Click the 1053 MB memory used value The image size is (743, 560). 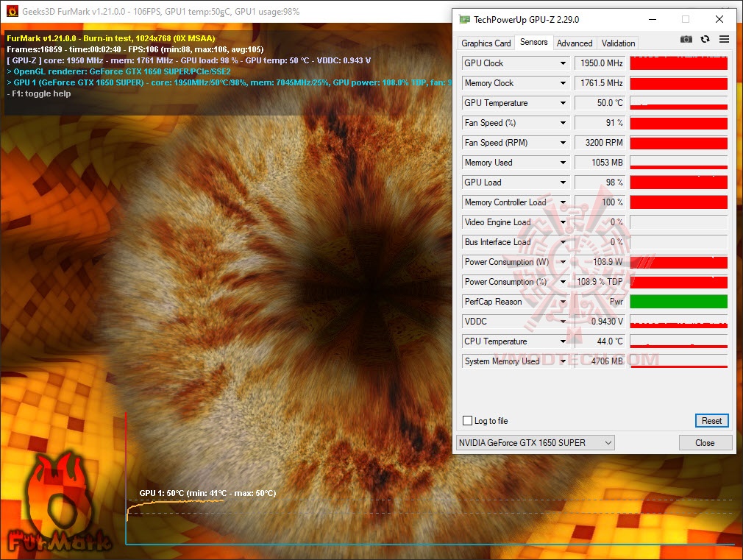600,163
